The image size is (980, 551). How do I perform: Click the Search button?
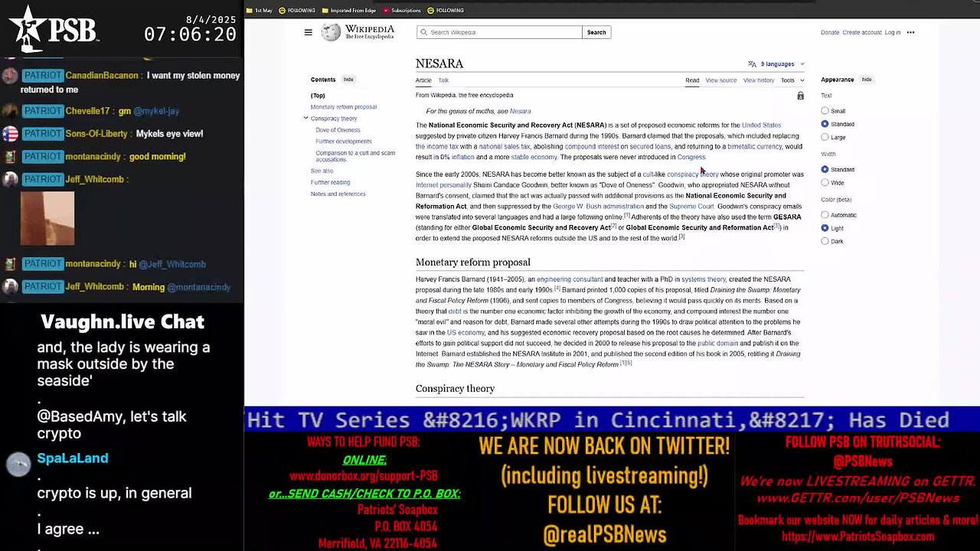coord(596,32)
